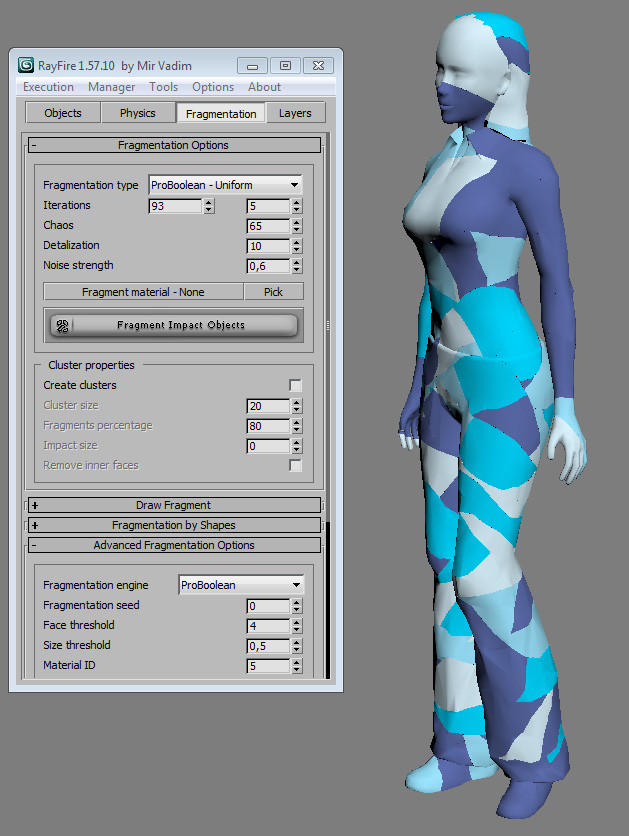Click the Fragment material - None button
This screenshot has width=629, height=836.
[143, 292]
